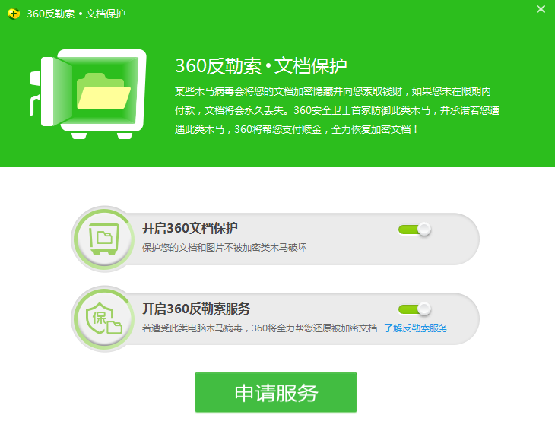555x437 pixels.
Task: Click the shield 保 icon beside 开启360反勒索服务
Action: [104, 318]
